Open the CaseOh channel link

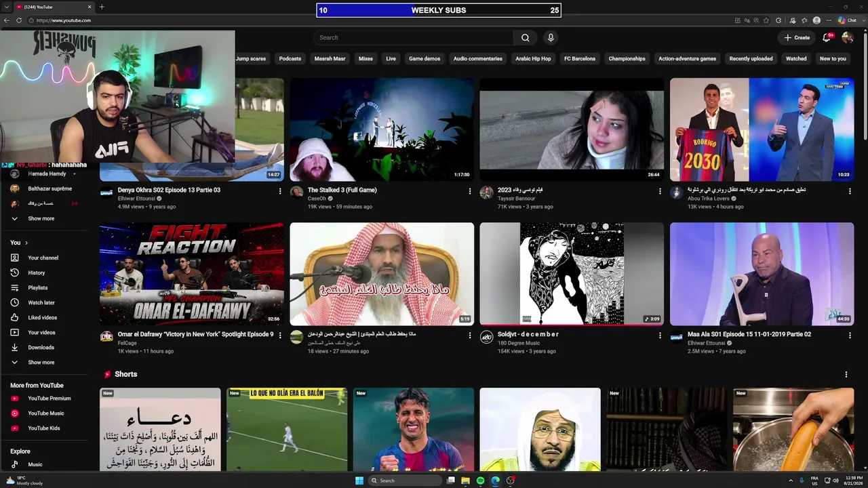(x=317, y=199)
